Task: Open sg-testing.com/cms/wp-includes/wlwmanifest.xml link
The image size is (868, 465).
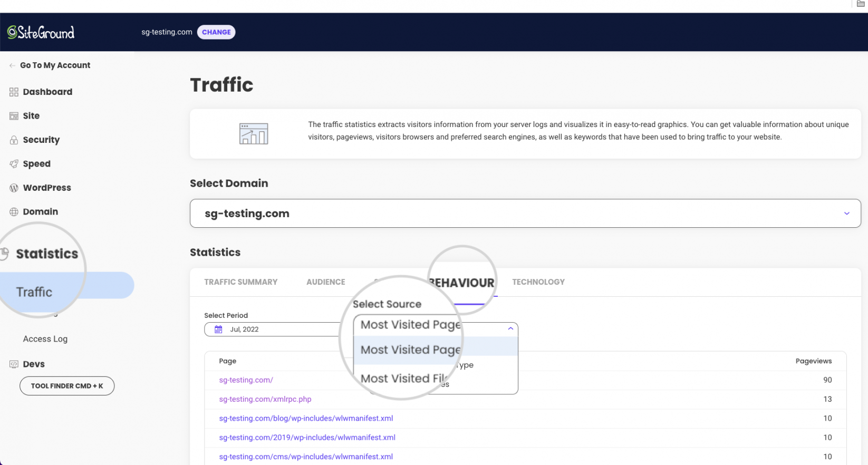Action: (x=306, y=457)
